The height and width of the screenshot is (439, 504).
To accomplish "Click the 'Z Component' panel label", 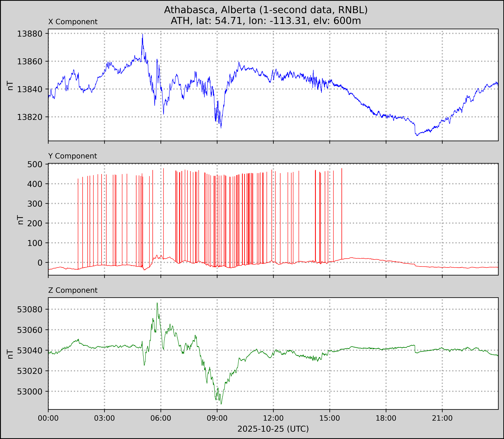I will click(x=73, y=290).
